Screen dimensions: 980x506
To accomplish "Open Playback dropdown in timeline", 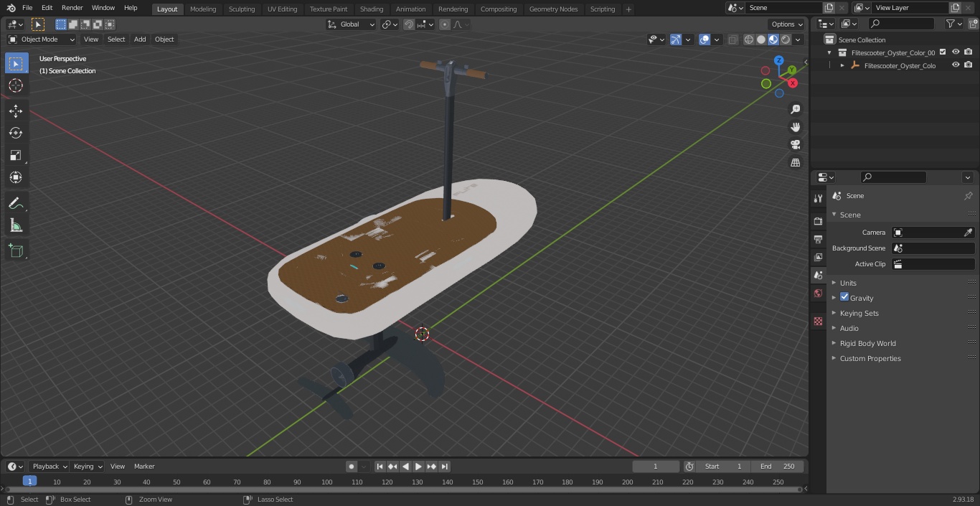I will click(49, 467).
